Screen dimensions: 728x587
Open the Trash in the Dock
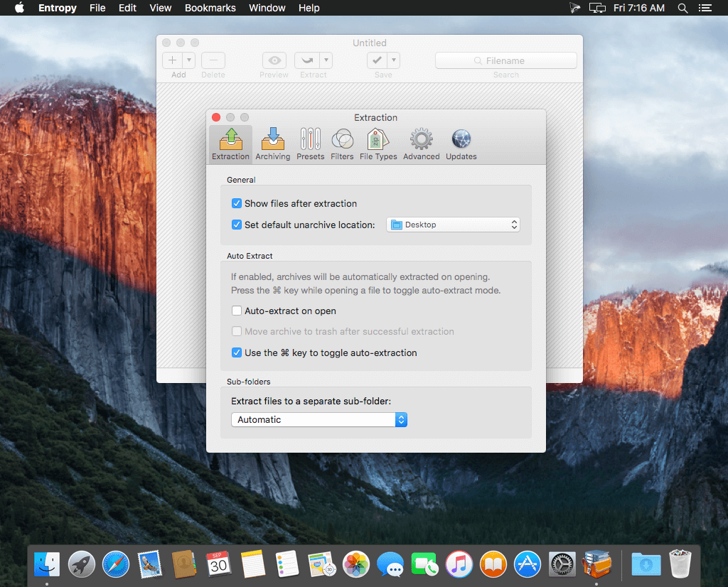pyautogui.click(x=680, y=564)
